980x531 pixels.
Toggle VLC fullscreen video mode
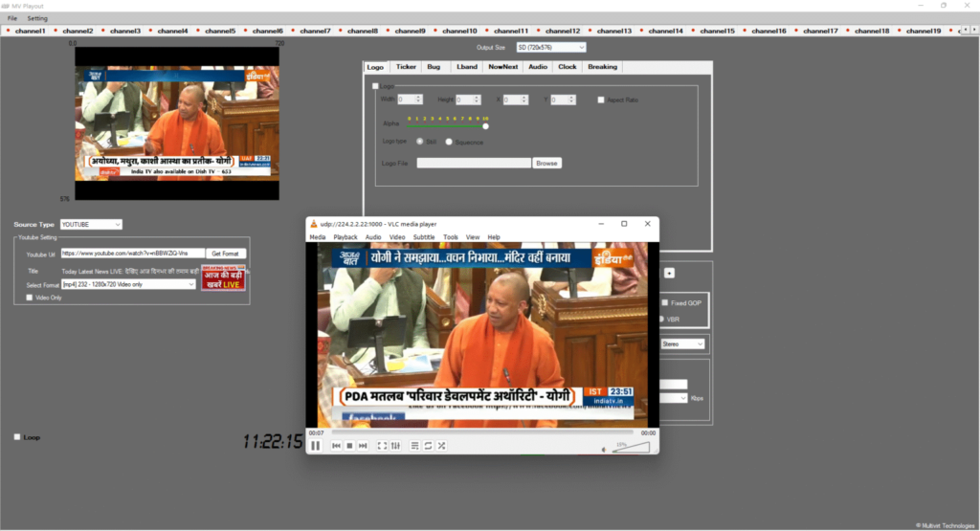click(382, 446)
